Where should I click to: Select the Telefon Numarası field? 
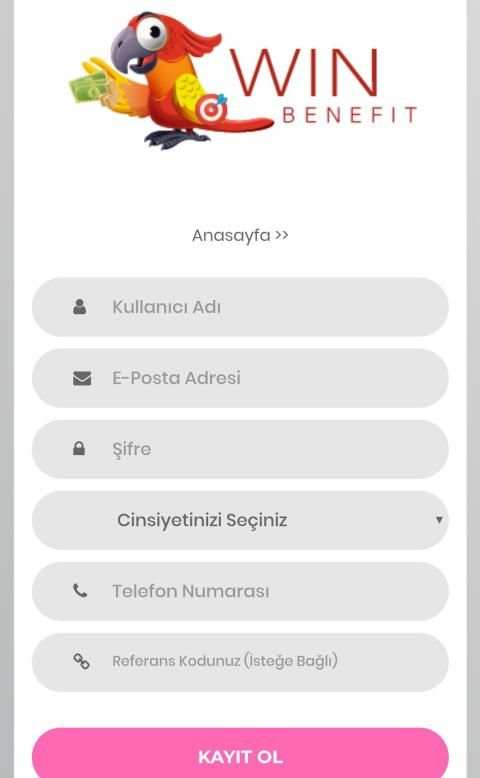click(240, 591)
